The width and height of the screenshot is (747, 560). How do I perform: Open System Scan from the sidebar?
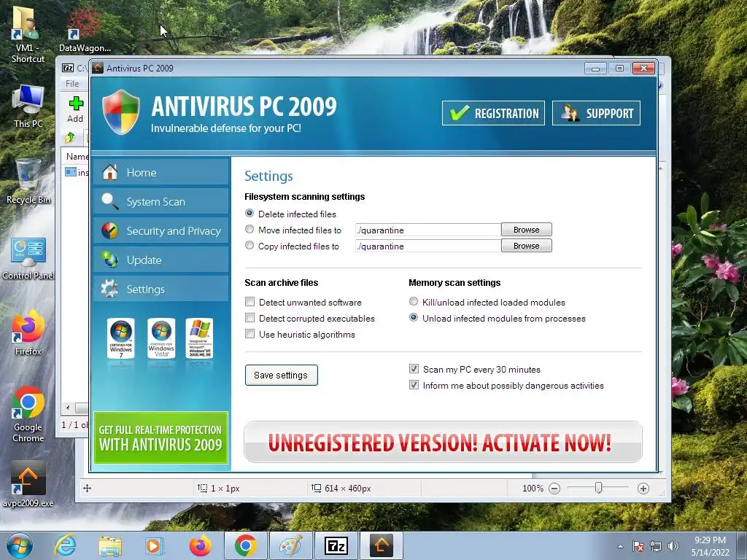[x=161, y=201]
